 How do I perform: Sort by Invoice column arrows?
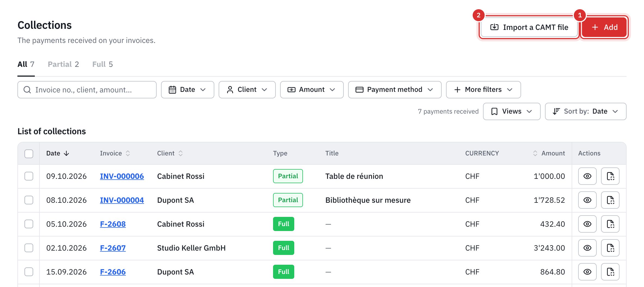128,153
